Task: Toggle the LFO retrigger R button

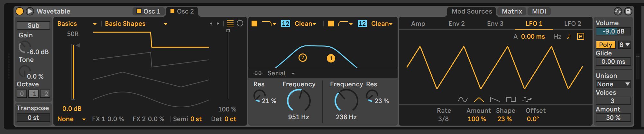Action: point(581,36)
